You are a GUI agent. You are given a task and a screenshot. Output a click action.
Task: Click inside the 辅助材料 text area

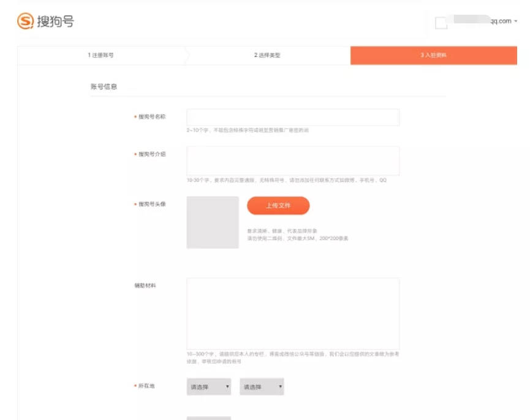pyautogui.click(x=293, y=313)
